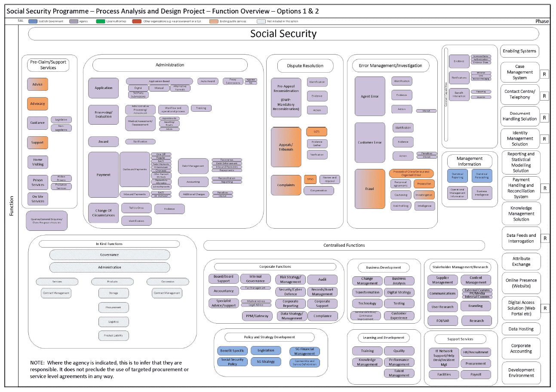This screenshot has width=556, height=392.
Task: Click the Prosecution box
Action: click(424, 184)
